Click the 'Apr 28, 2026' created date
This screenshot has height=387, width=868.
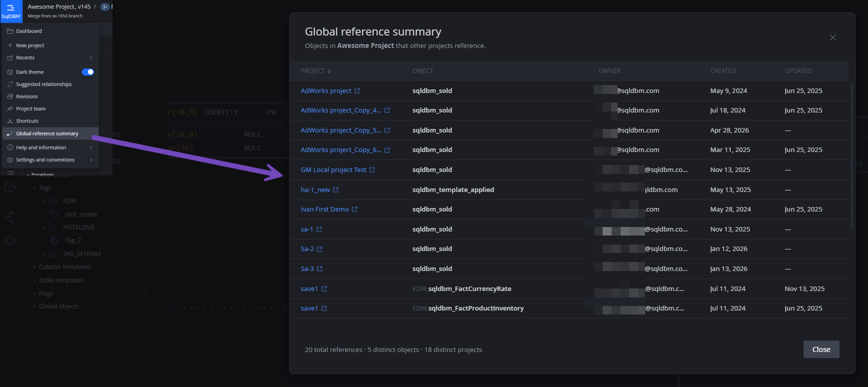coord(730,130)
